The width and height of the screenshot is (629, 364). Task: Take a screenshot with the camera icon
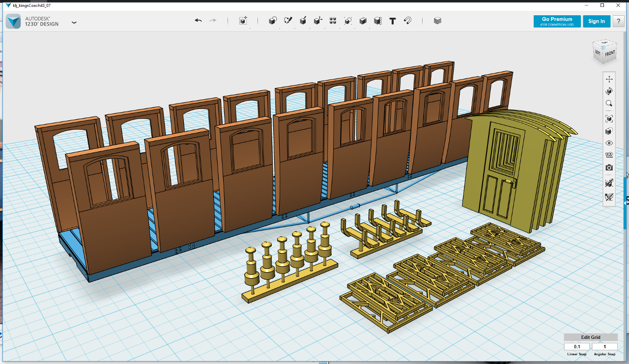click(x=609, y=168)
